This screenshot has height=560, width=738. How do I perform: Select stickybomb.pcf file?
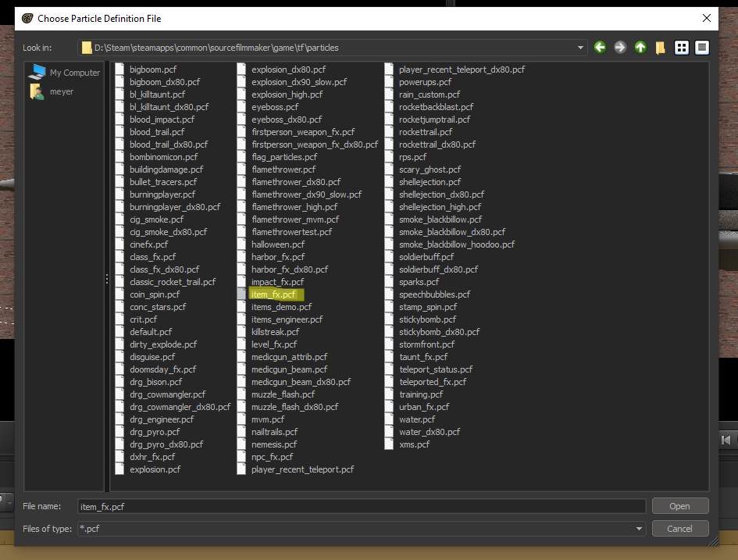pos(427,319)
